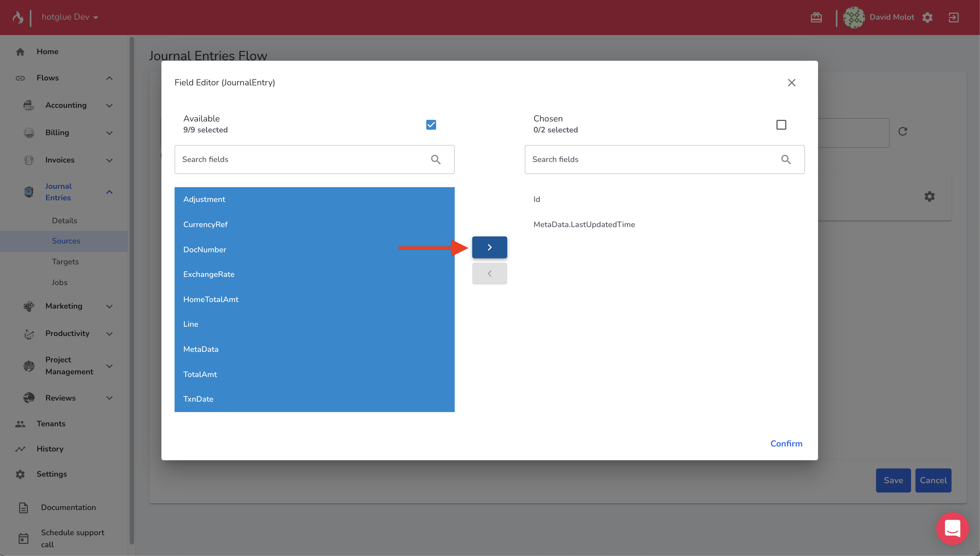Open the hotglue Dev environment dropdown
The image size is (980, 556).
click(x=70, y=17)
